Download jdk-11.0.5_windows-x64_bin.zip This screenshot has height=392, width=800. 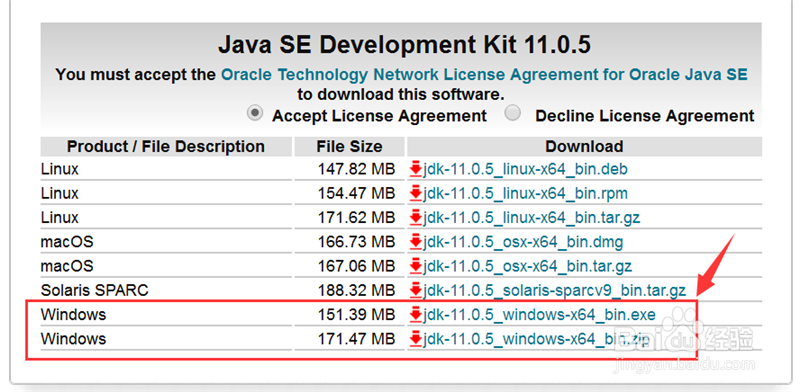[536, 339]
